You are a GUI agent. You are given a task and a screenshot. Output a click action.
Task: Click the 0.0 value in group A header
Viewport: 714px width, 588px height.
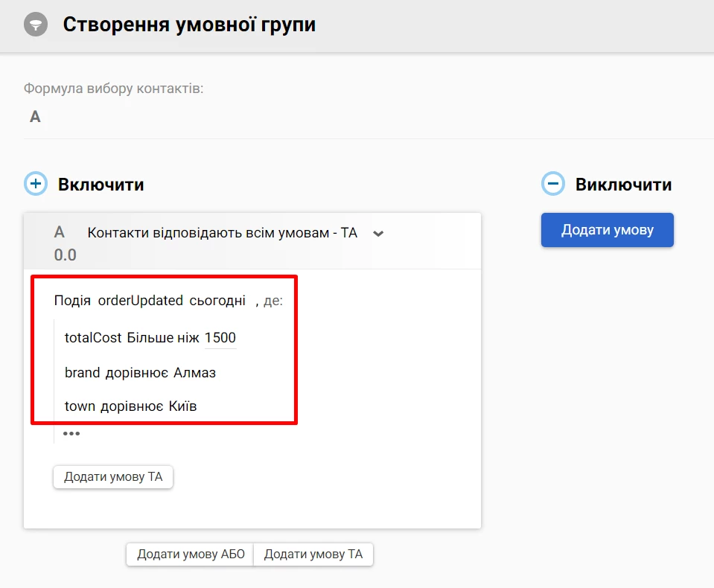(65, 255)
